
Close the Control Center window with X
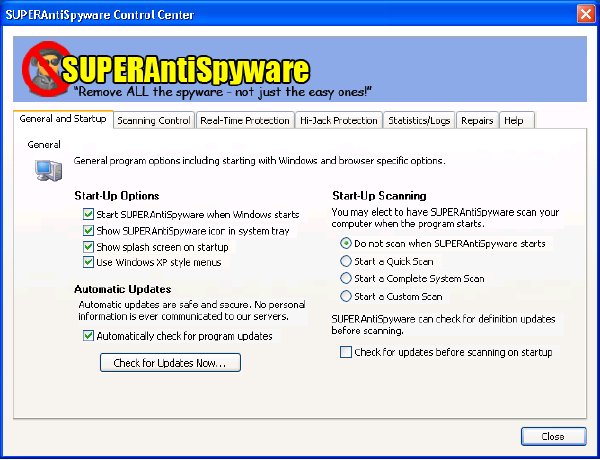(x=586, y=14)
